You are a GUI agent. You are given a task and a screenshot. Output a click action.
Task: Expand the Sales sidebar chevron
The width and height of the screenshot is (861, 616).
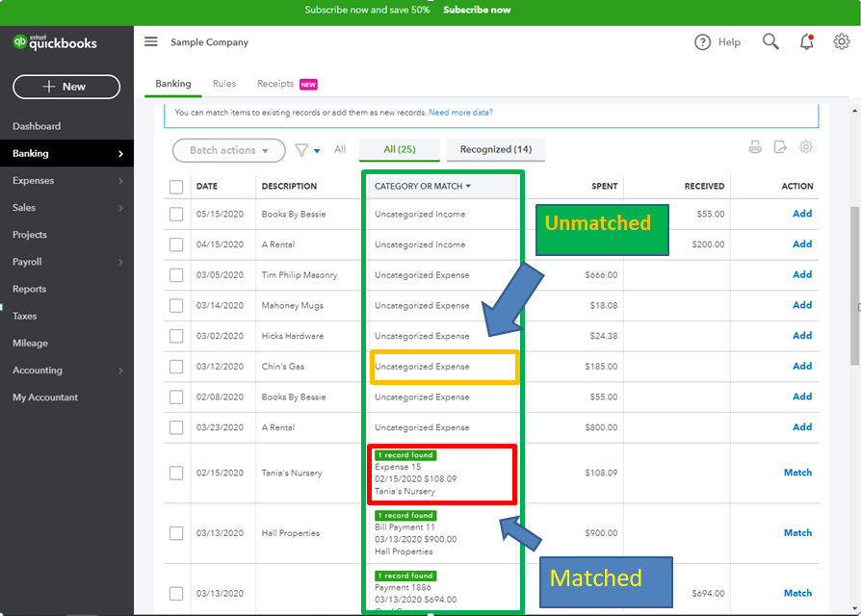click(120, 208)
